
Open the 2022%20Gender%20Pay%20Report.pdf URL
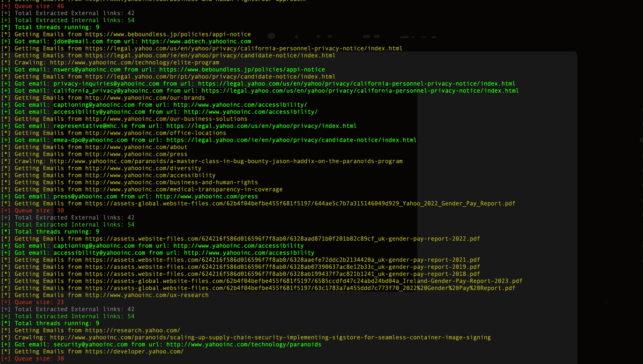(x=300, y=288)
